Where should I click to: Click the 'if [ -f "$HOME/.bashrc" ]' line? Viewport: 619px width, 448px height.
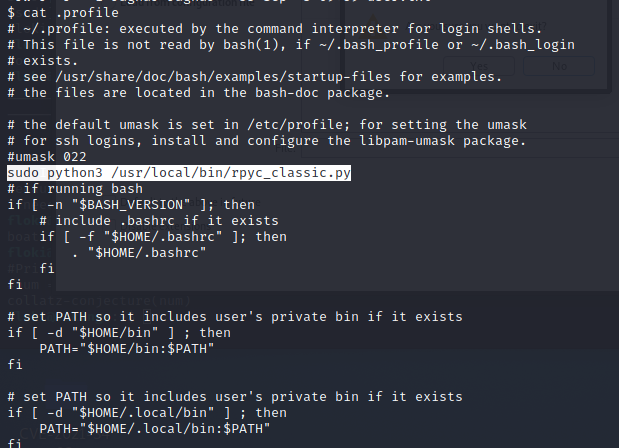pyautogui.click(x=163, y=237)
